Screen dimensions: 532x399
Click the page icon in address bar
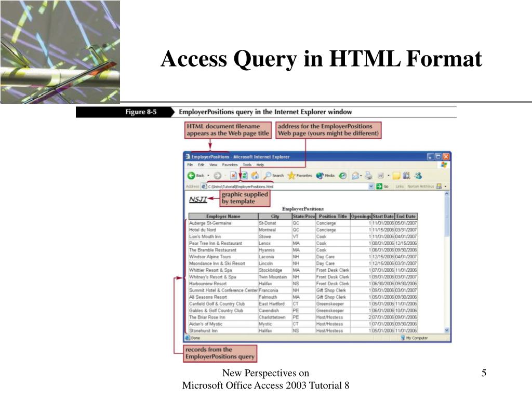pos(204,187)
